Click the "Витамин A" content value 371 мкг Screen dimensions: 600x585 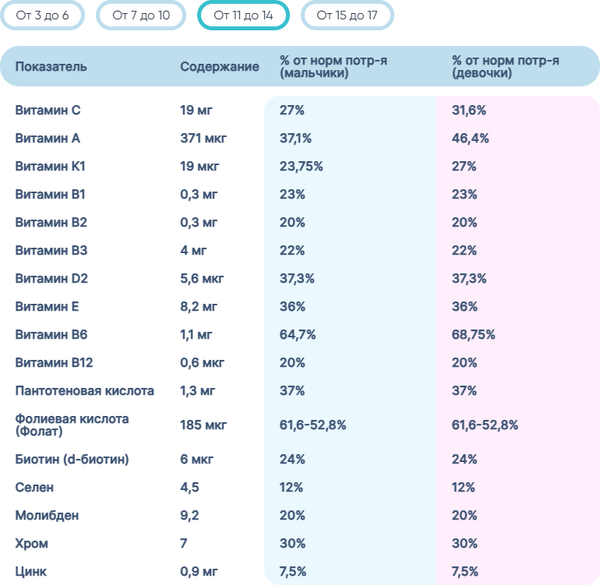203,138
